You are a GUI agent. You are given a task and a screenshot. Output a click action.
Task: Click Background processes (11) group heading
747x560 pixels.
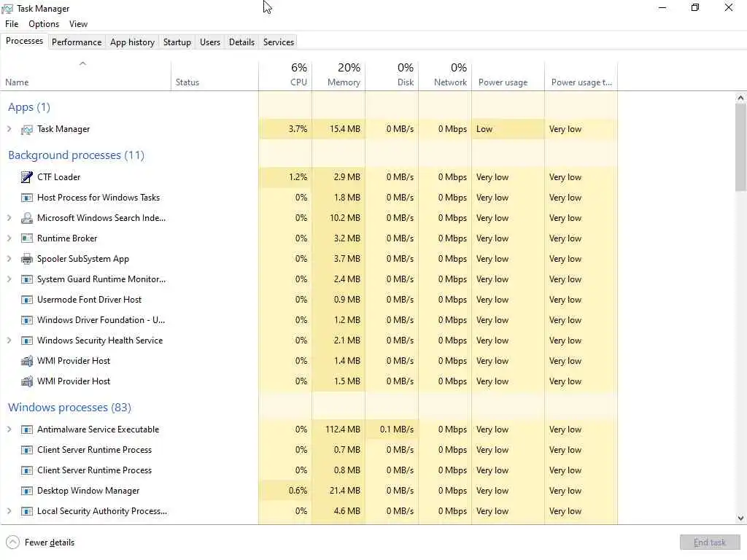tap(76, 155)
